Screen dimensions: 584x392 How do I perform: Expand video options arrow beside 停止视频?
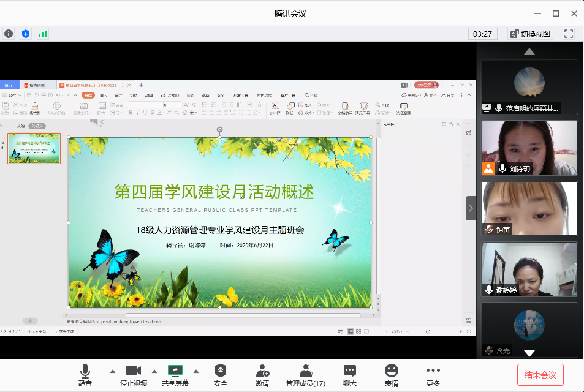[x=154, y=371]
